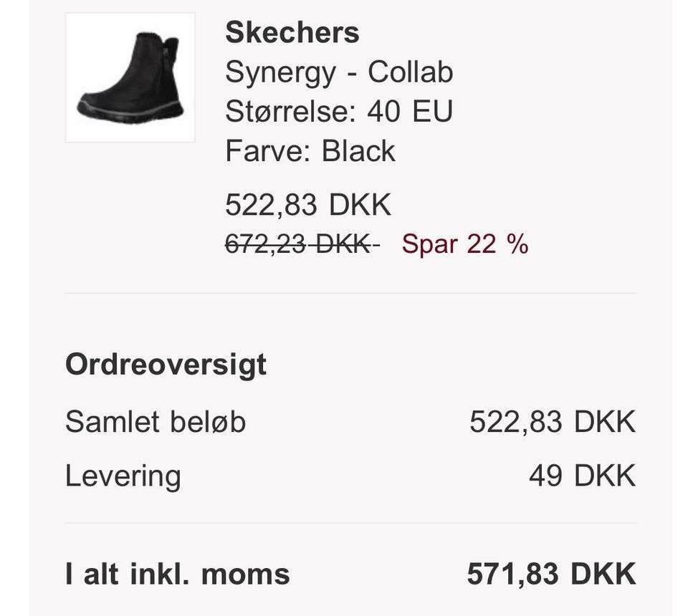Tap the 40 EU size value
This screenshot has height=616, width=688.
[409, 112]
